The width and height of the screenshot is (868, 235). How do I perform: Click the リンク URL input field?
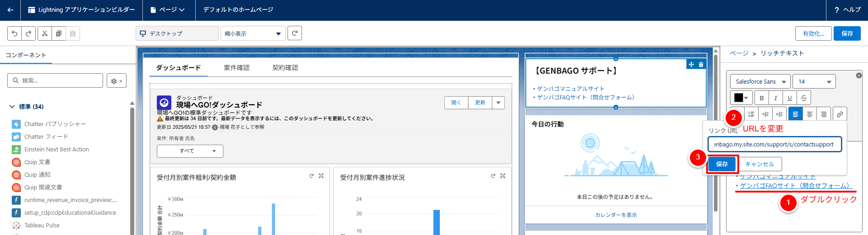tap(774, 145)
